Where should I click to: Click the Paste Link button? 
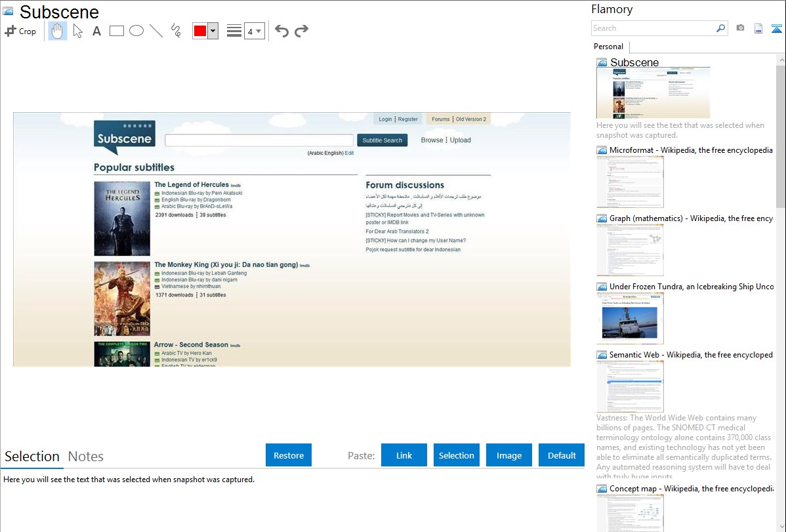404,455
